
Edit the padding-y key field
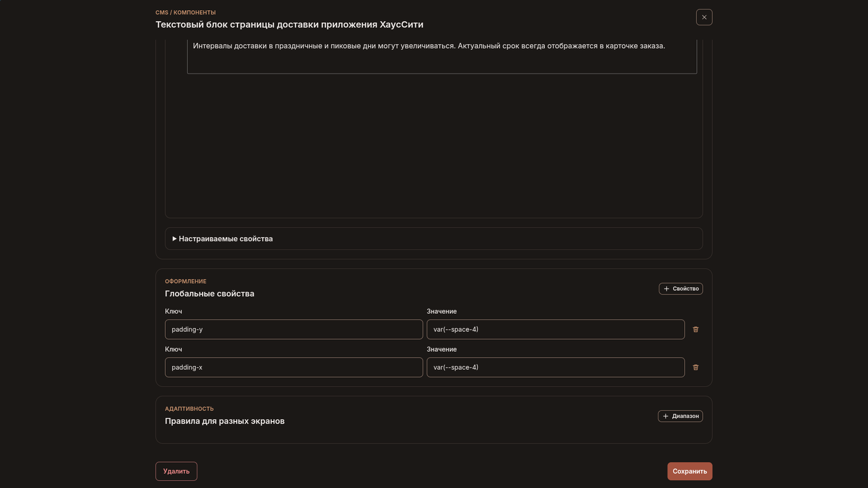294,330
